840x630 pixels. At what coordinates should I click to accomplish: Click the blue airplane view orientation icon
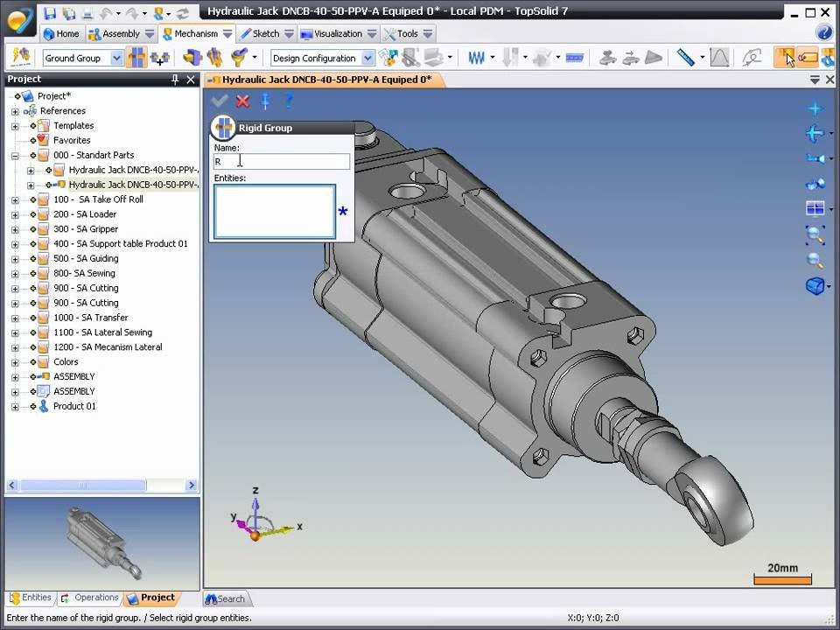point(815,133)
